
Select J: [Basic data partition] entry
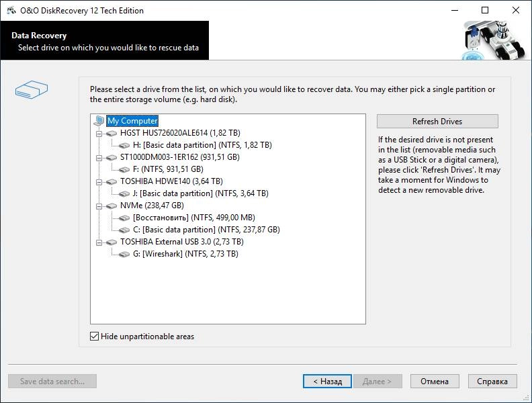(201, 193)
